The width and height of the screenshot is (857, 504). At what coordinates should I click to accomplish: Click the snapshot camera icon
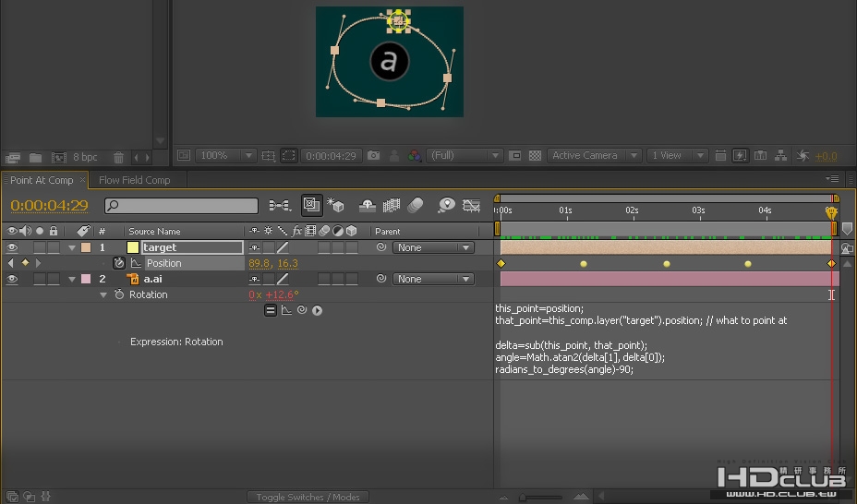coord(373,156)
